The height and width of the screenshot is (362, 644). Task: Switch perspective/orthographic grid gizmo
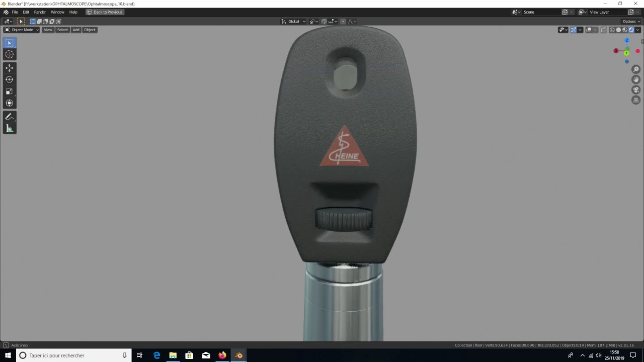click(x=636, y=100)
